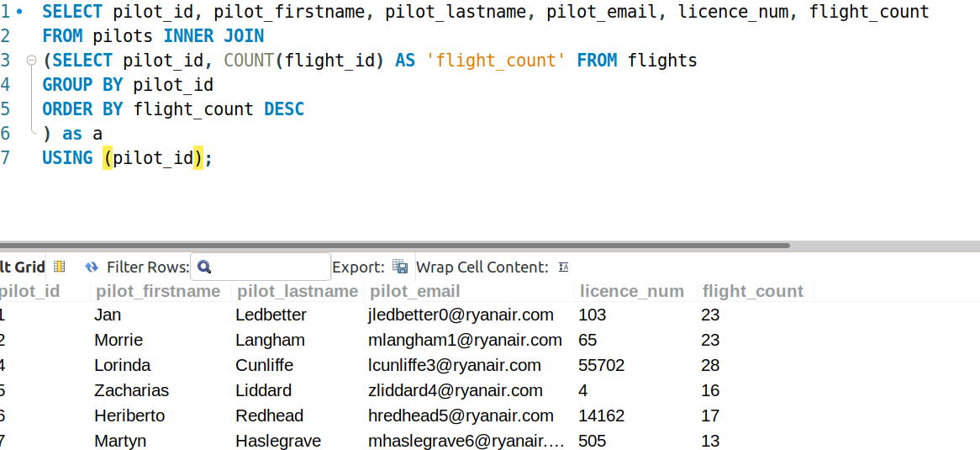The image size is (980, 450).
Task: Select the cell containing Morrie
Action: click(x=119, y=340)
